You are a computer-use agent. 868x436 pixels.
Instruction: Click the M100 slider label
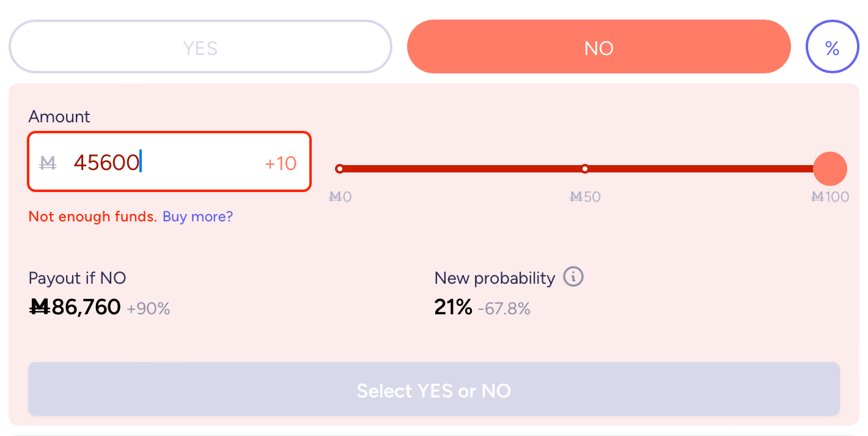pos(830,197)
